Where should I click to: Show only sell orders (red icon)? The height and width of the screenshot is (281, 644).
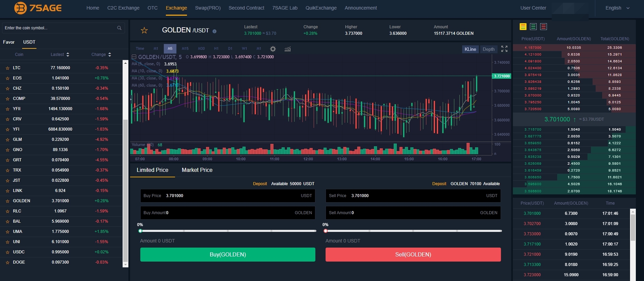tap(544, 27)
